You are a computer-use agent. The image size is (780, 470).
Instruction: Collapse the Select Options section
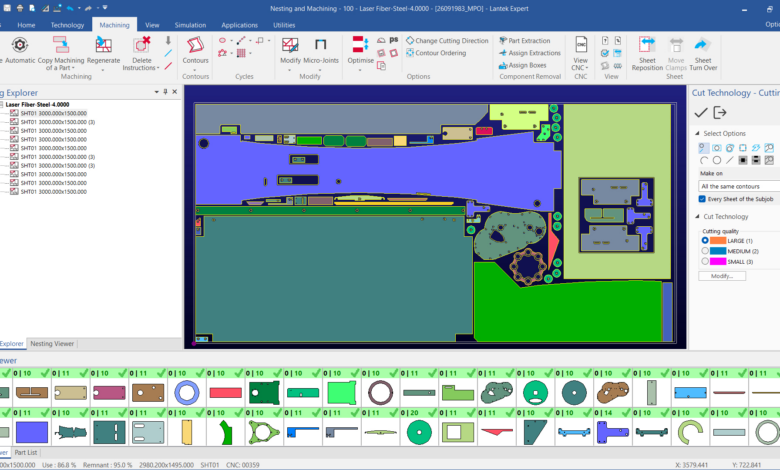click(x=697, y=133)
